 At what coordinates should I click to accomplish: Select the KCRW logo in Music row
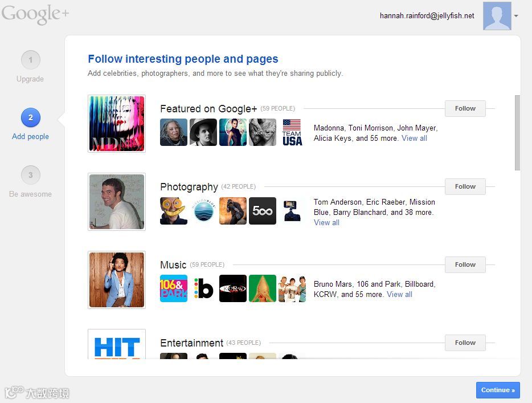click(x=233, y=288)
